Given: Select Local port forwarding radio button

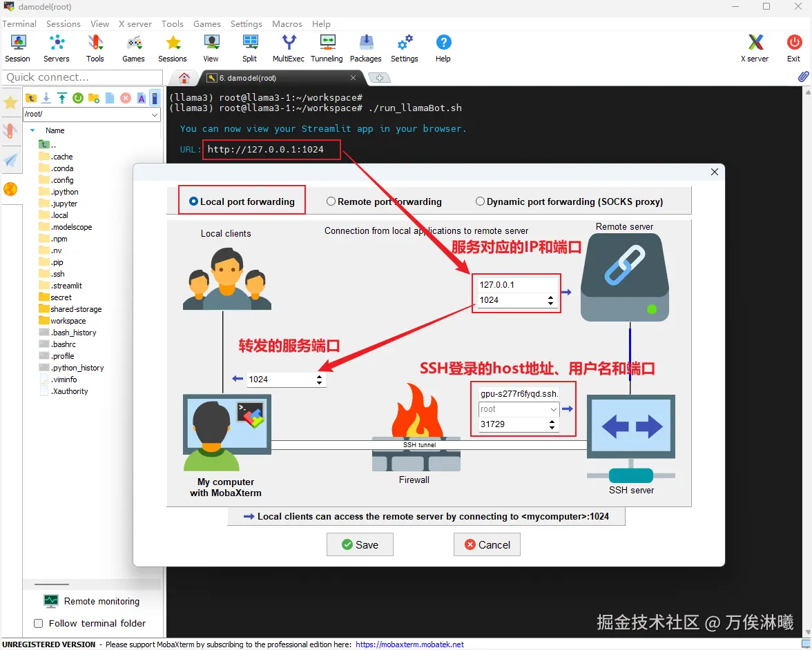Looking at the screenshot, I should pyautogui.click(x=193, y=201).
